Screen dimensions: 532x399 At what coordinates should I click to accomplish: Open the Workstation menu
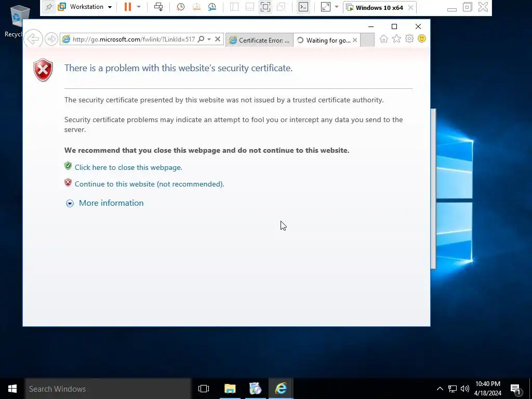point(85,7)
